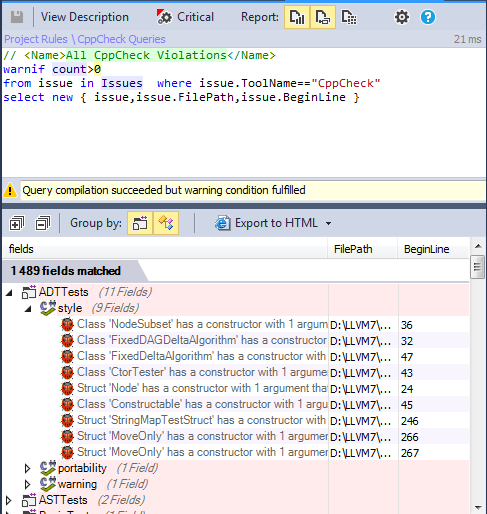
Task: Toggle group by rule category icon
Action: tap(166, 223)
